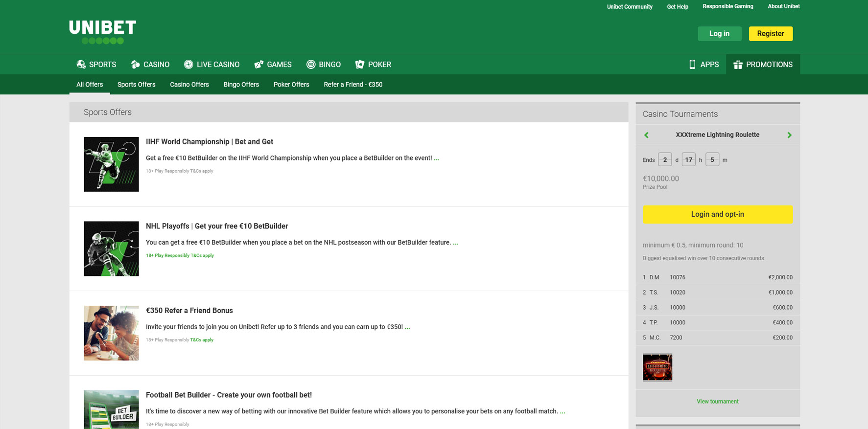The width and height of the screenshot is (868, 429).
Task: Click NHL Playoffs T&Cs apply link
Action: (x=202, y=255)
